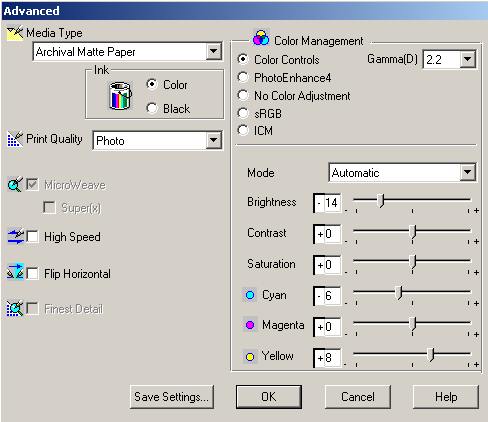This screenshot has width=488, height=422.
Task: Expand the Print Quality dropdown
Action: (213, 140)
